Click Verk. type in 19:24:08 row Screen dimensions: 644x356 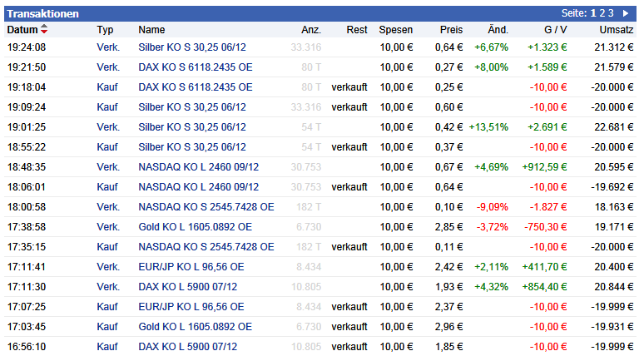(108, 47)
